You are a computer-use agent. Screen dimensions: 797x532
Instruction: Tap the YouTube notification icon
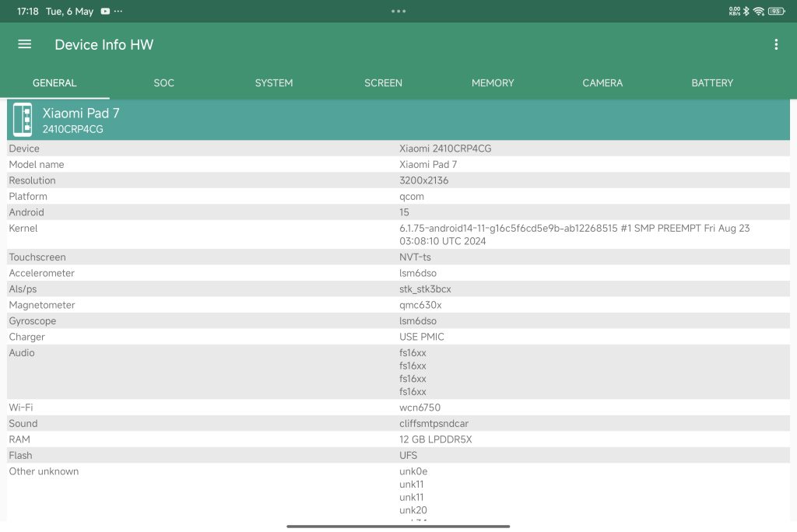(105, 12)
